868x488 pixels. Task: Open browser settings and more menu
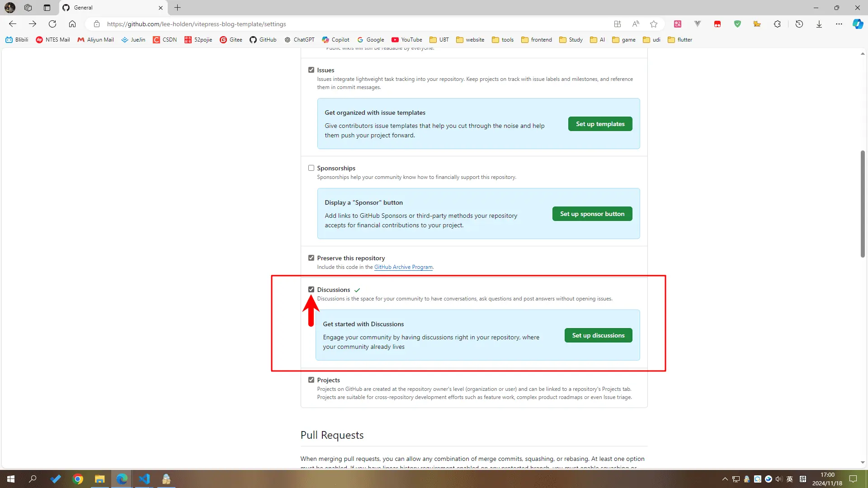(x=839, y=24)
